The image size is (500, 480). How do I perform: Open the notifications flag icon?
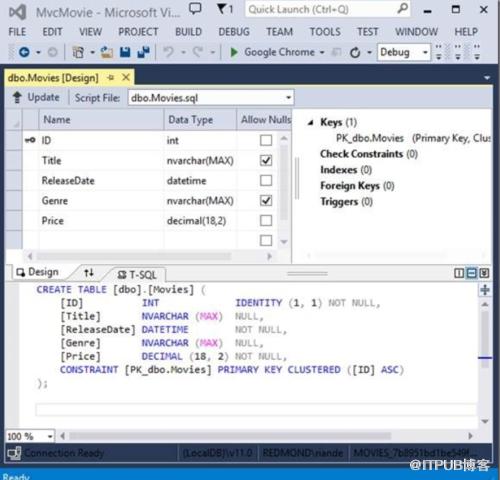coord(222,9)
